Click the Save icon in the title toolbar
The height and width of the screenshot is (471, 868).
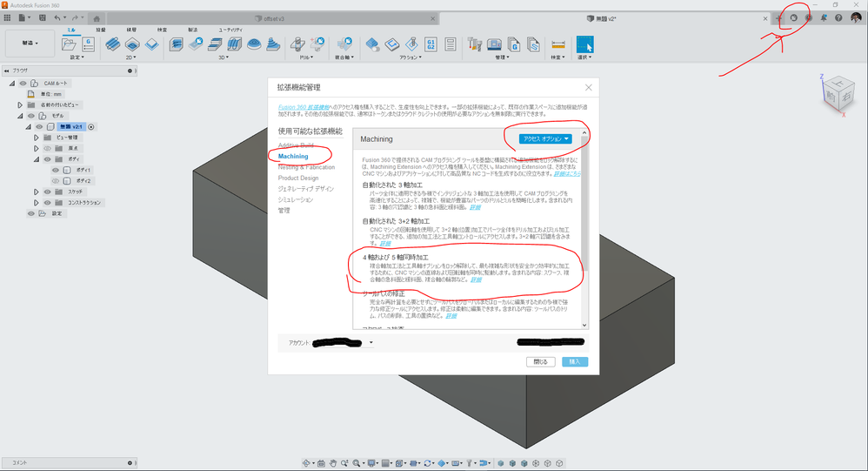point(42,17)
